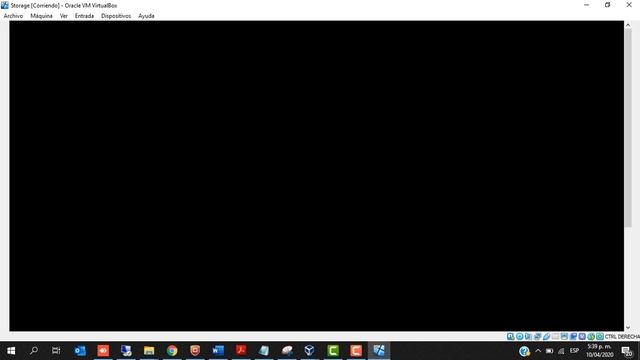Click the virtualization features V icon

click(582, 336)
